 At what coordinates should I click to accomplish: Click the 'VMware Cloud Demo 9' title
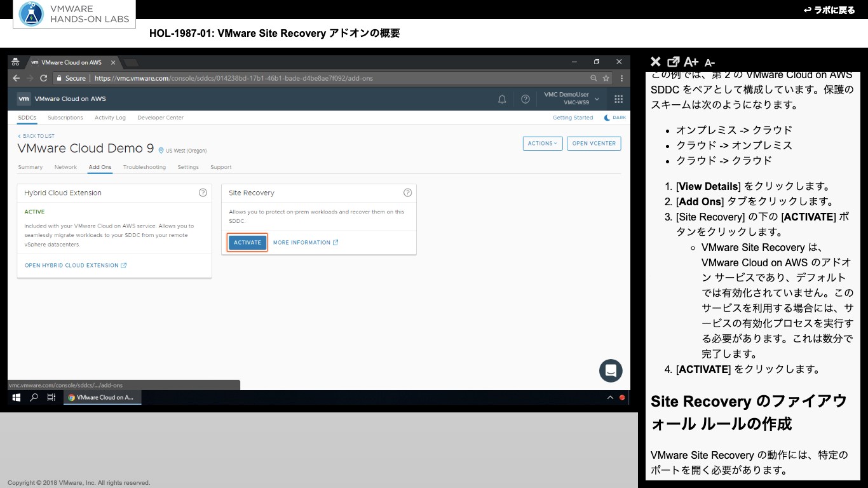[86, 148]
